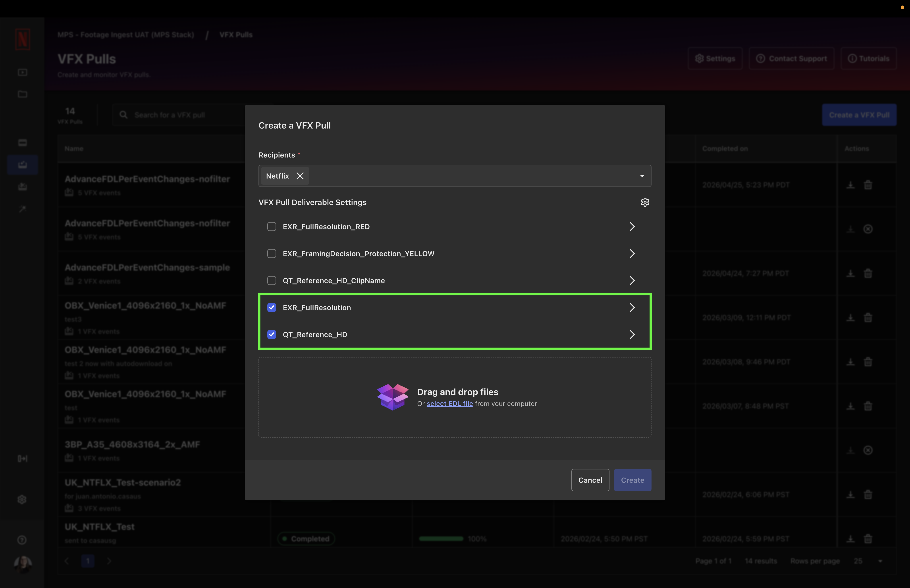Check the EXR_FullResolution_RED checkbox
This screenshot has height=588, width=910.
pos(272,227)
